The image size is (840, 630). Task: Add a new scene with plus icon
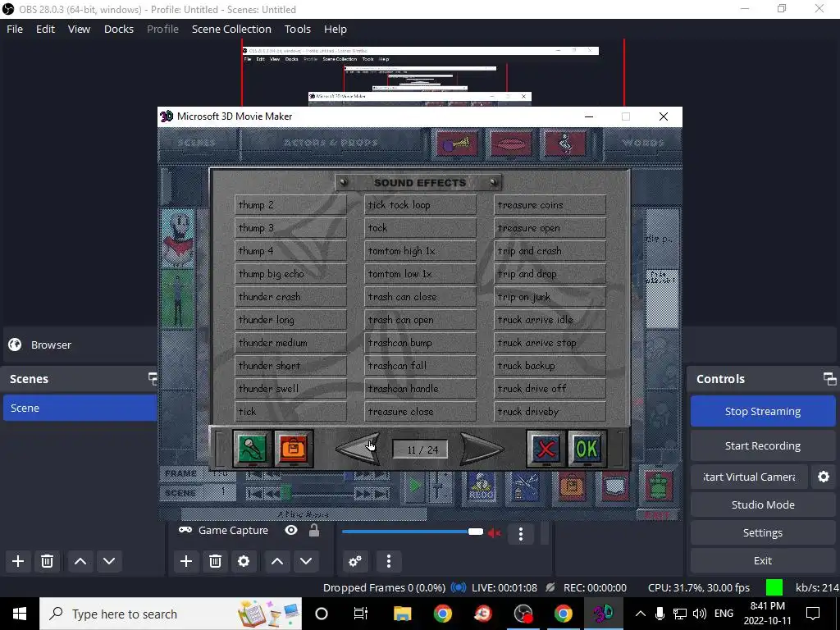point(18,561)
